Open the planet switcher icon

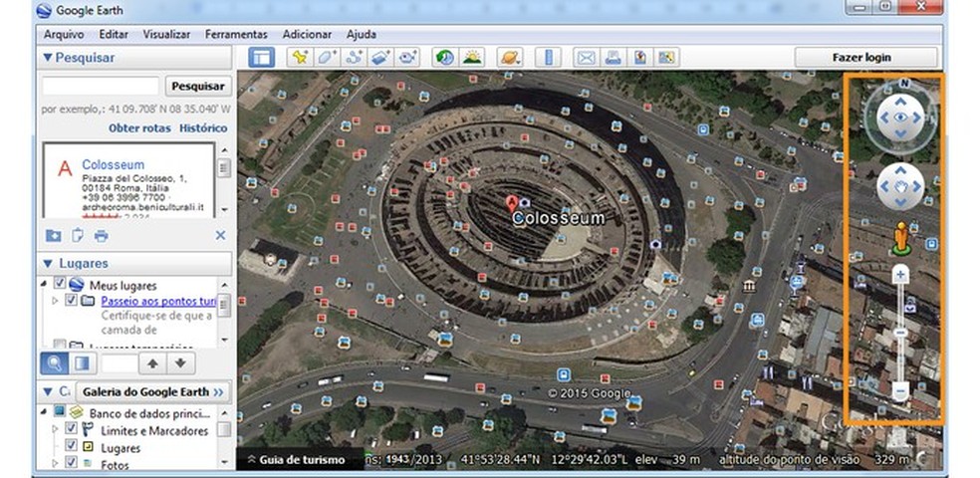(x=510, y=58)
